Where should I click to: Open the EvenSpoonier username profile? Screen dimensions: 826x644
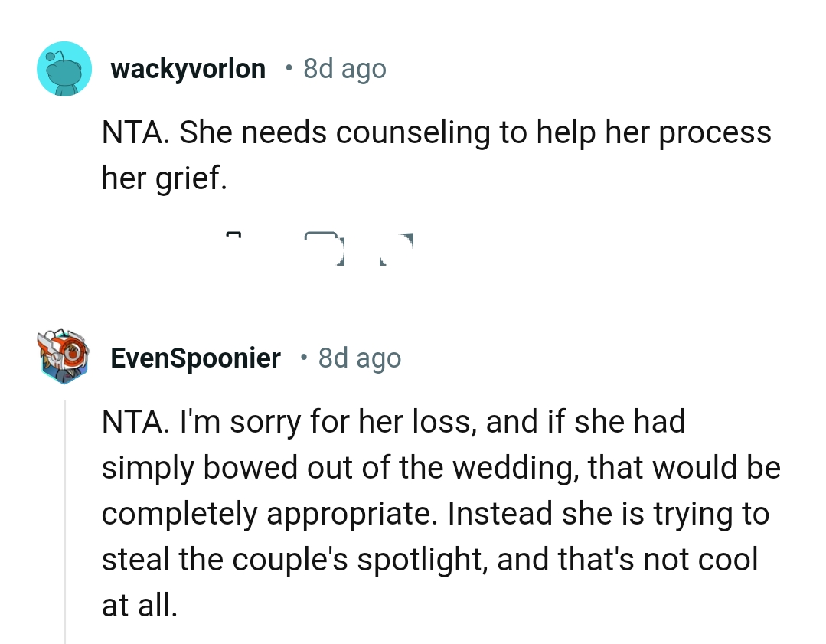(196, 358)
